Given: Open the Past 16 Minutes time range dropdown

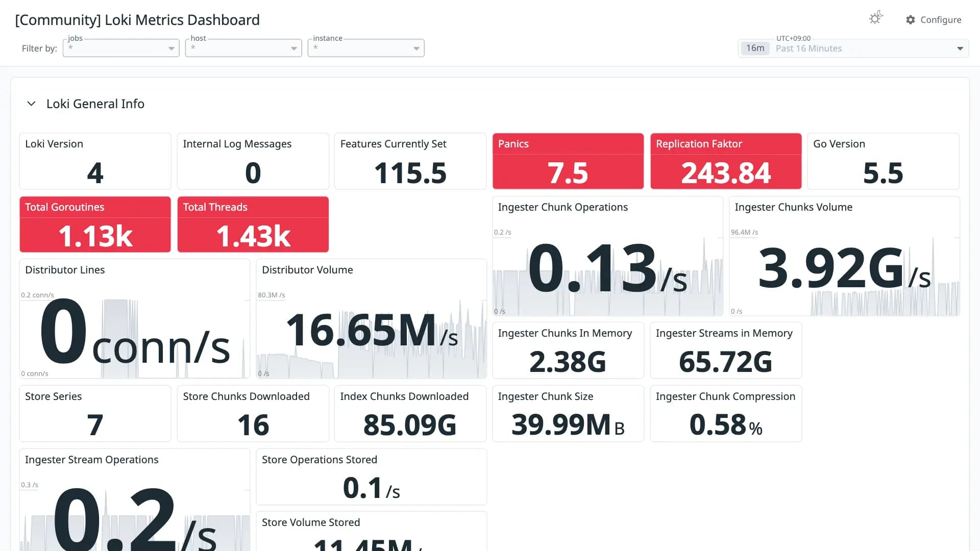Looking at the screenshot, I should [853, 48].
